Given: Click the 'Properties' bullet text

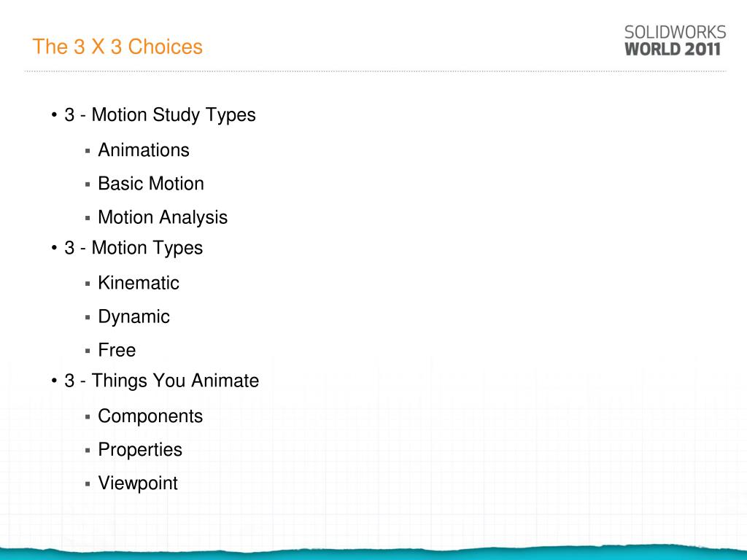Looking at the screenshot, I should (139, 450).
